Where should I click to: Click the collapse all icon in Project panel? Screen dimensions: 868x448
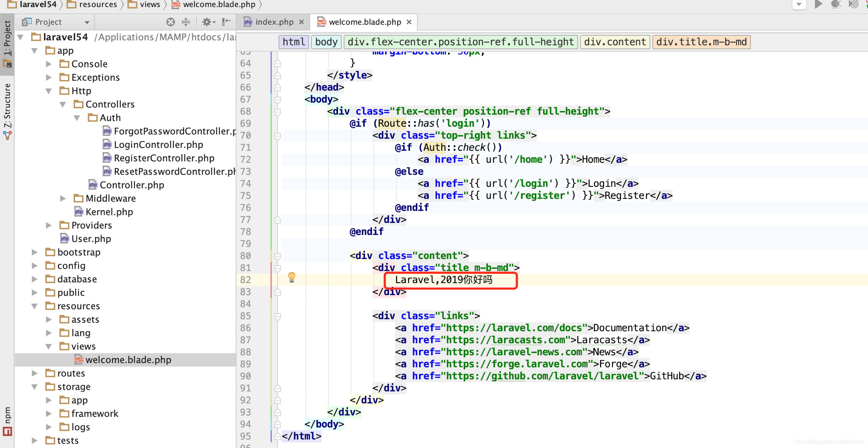tap(186, 22)
